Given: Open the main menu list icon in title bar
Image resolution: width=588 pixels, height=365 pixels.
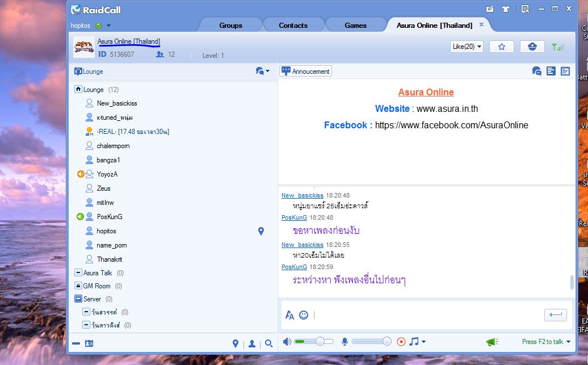Looking at the screenshot, I should (526, 9).
